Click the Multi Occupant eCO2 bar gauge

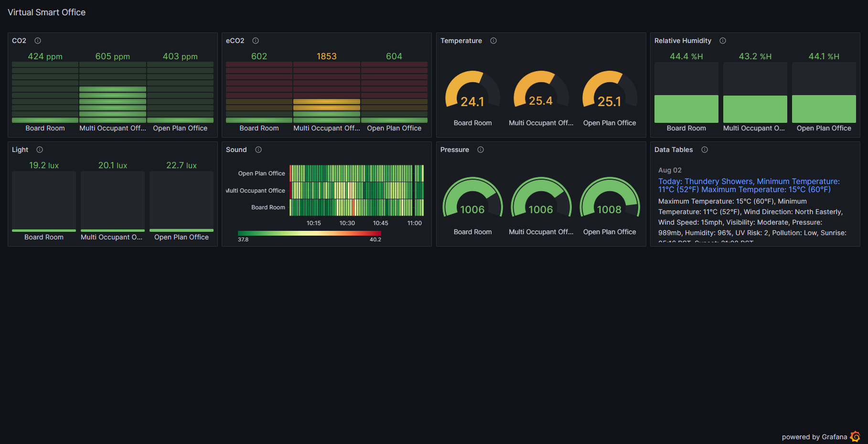[327, 92]
